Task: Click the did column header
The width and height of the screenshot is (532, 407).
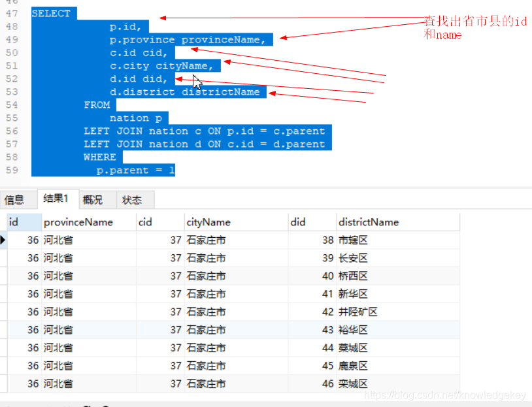Action: [296, 222]
